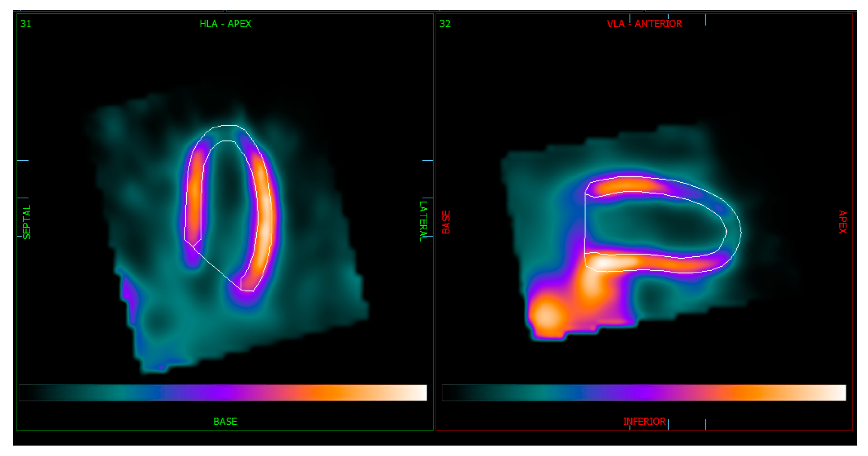Viewport: 868px width, 456px height.
Task: Click rightmost blue tick marker above VLA image
Action: click(x=705, y=20)
